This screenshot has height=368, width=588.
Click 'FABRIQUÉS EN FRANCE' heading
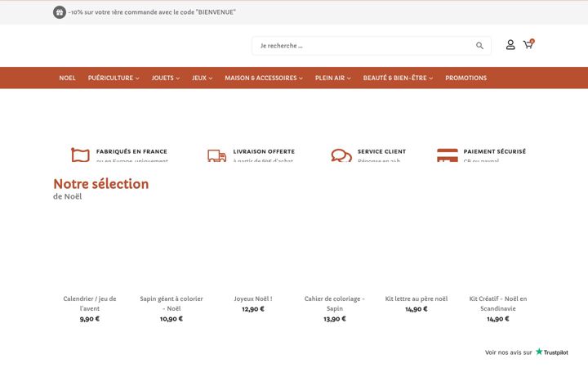tap(131, 152)
